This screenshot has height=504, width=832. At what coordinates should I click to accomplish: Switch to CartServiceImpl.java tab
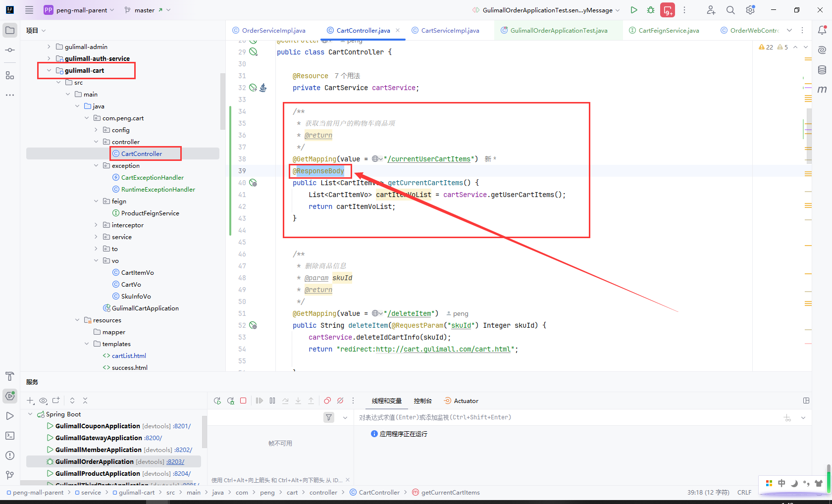(x=445, y=30)
